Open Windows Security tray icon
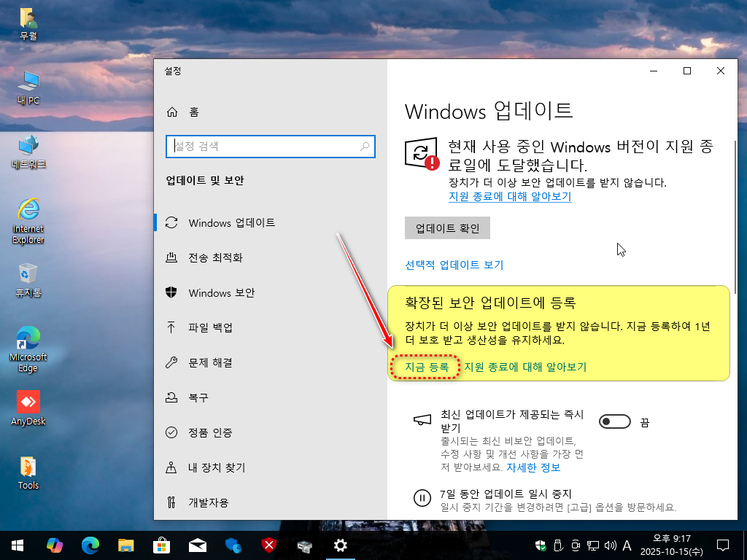Viewport: 747px width, 560px height. tap(541, 545)
